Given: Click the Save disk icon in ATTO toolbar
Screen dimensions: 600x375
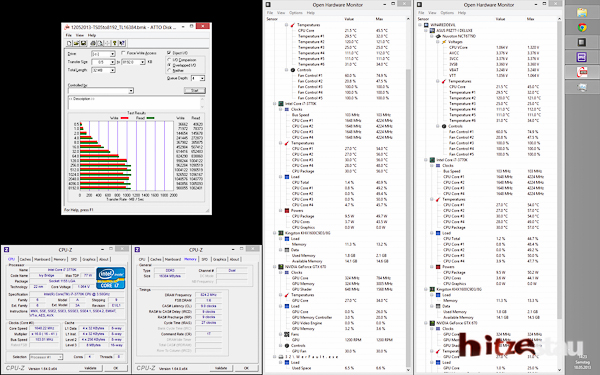Looking at the screenshot, I should click(x=83, y=43).
